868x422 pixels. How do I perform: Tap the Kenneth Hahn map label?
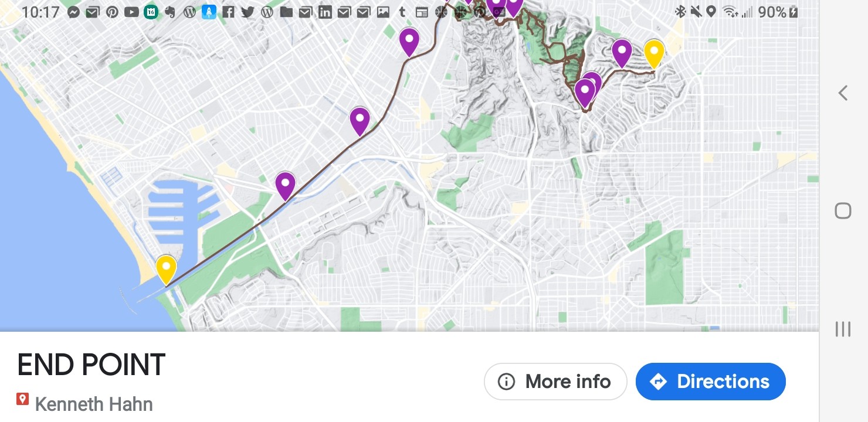tap(94, 404)
